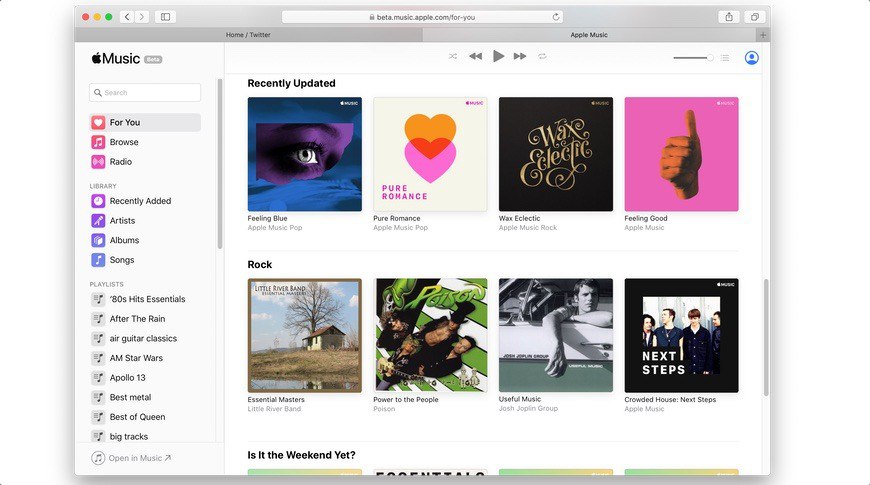Adjust the volume slider
The height and width of the screenshot is (485, 870).
pyautogui.click(x=693, y=58)
